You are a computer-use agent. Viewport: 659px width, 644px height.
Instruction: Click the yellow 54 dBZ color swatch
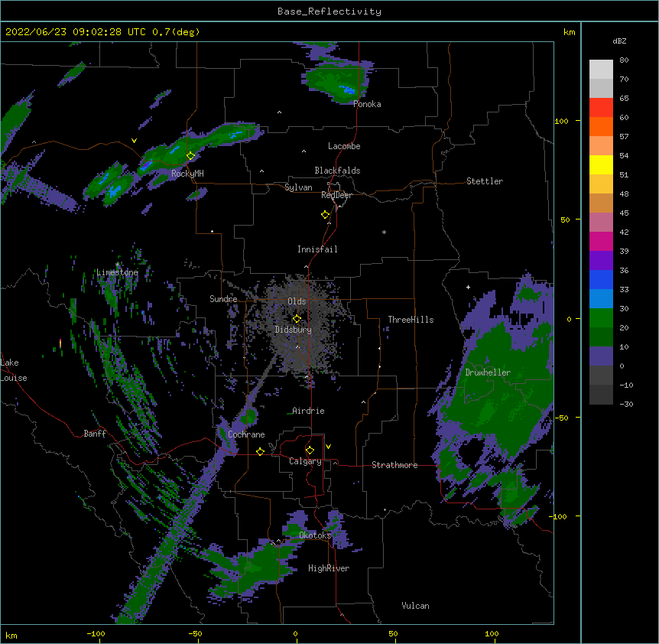tap(601, 164)
